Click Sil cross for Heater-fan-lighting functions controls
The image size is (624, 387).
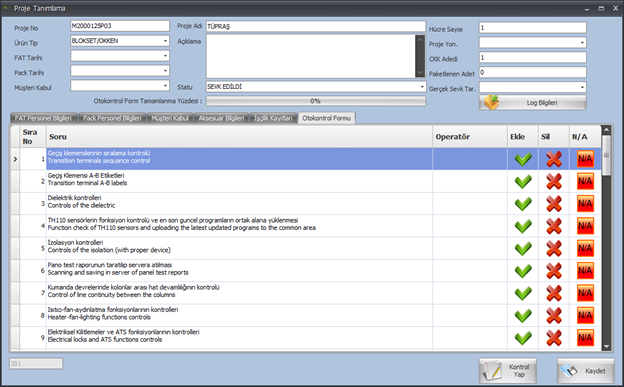tap(554, 315)
